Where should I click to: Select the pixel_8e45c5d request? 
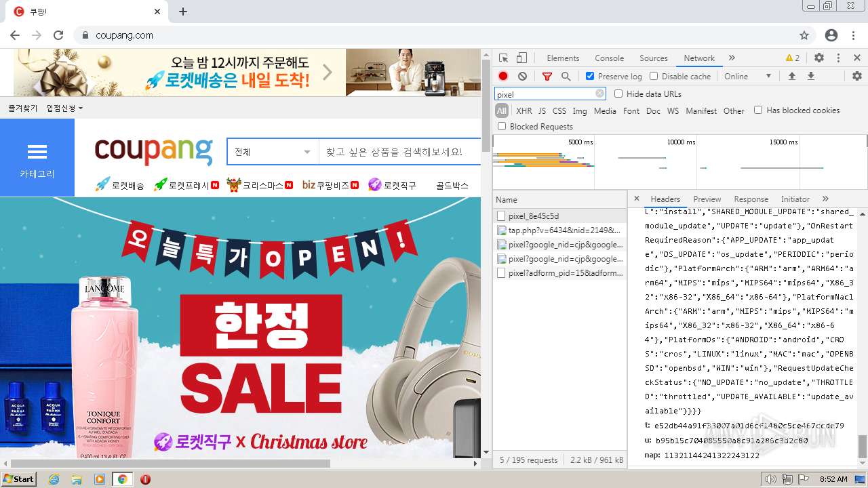(559, 216)
